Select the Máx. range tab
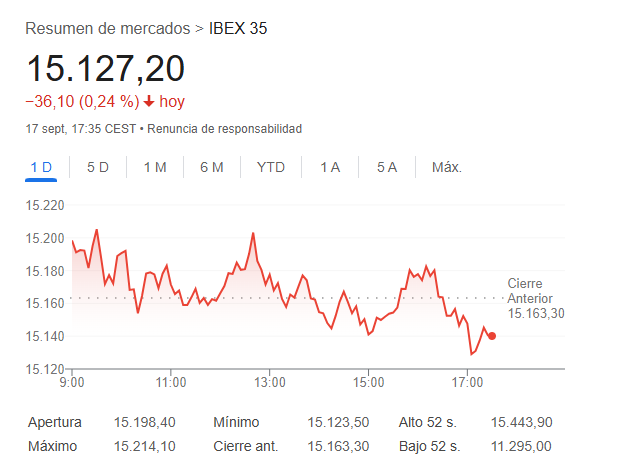 click(447, 167)
